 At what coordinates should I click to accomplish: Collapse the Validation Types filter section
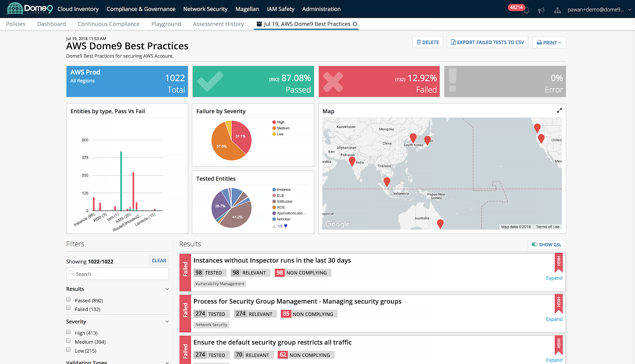pyautogui.click(x=167, y=362)
